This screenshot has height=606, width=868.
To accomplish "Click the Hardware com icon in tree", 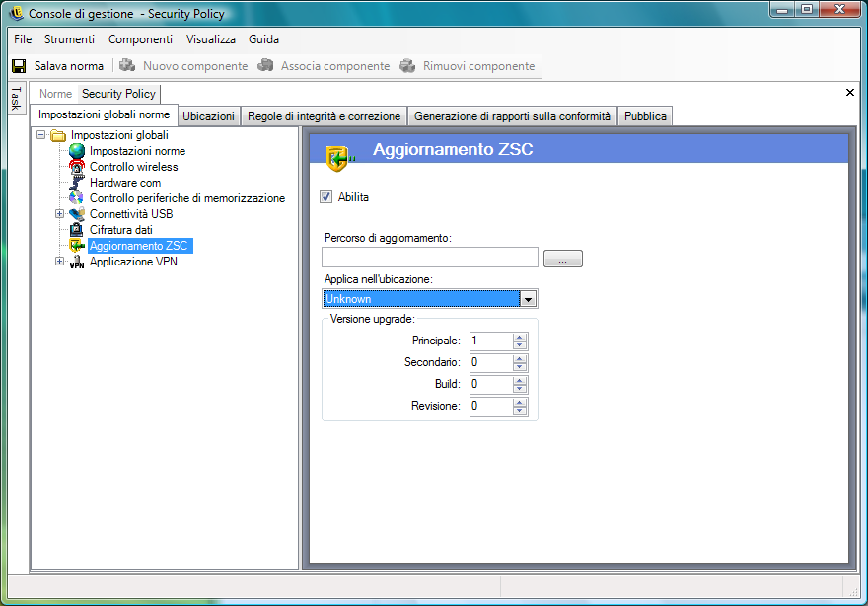I will coord(77,183).
